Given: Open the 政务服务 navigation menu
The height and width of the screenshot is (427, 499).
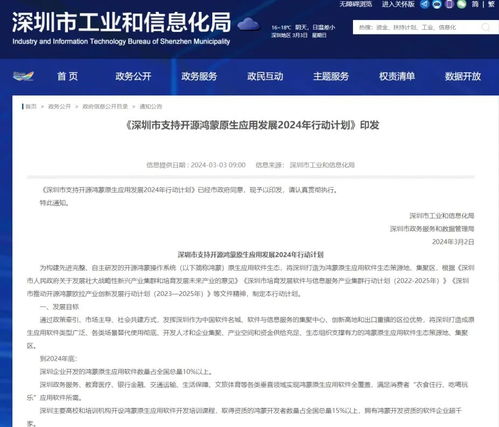Looking at the screenshot, I should click(199, 76).
